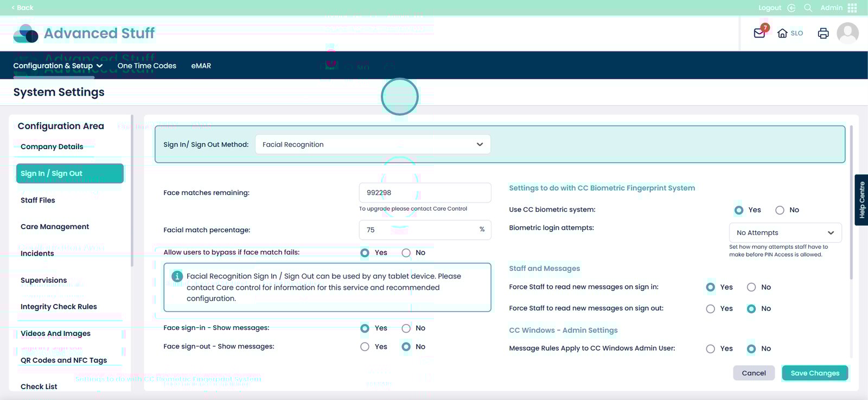Screen dimensions: 868x400
Task: Expand the Biometric login attempts dropdown
Action: (785, 233)
